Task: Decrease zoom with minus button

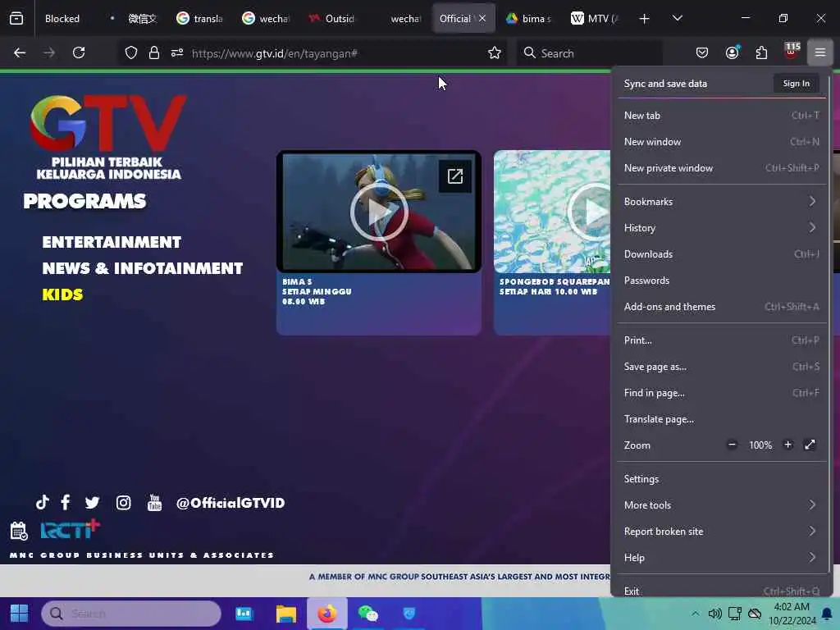Action: tap(732, 445)
